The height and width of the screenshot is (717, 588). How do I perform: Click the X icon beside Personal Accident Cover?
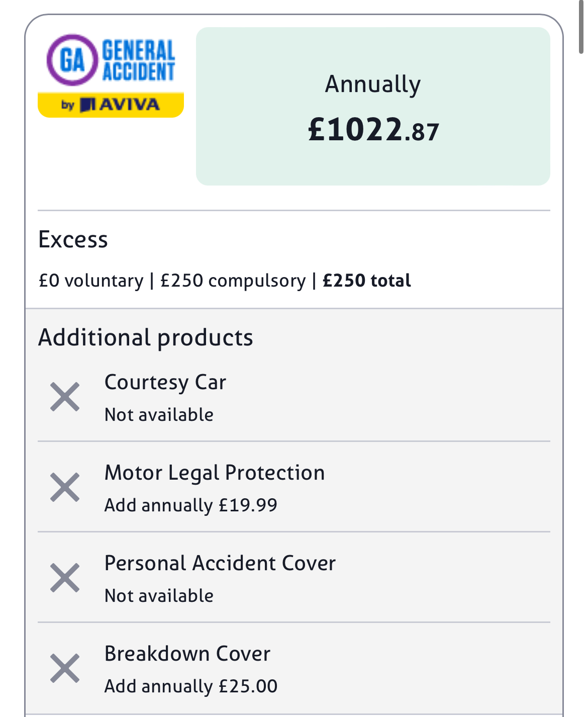click(x=65, y=578)
